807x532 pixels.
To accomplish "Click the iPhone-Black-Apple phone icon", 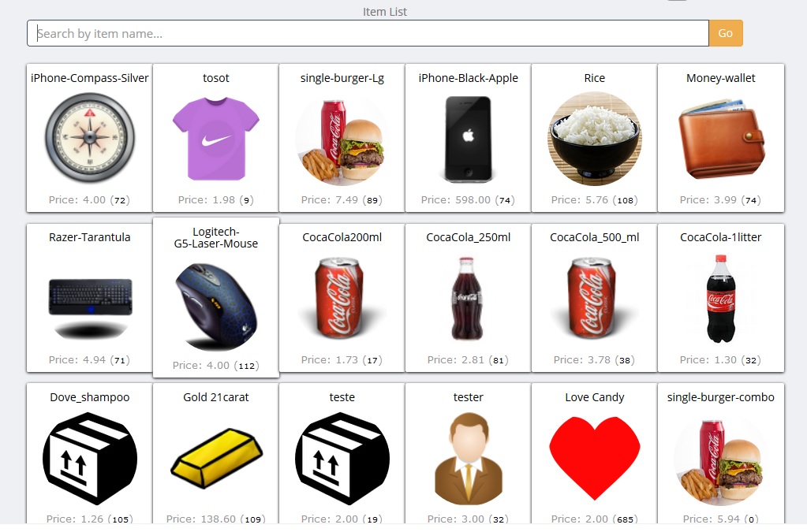I will click(x=468, y=139).
